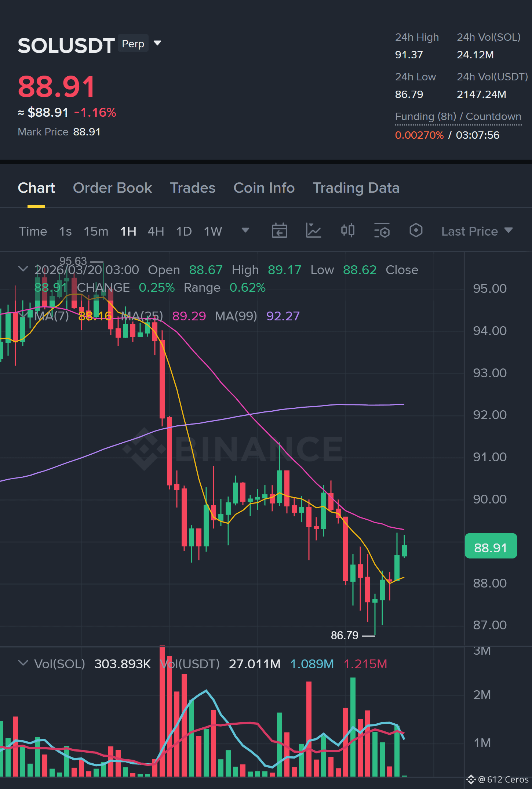Viewport: 532px width, 789px height.
Task: Click the green 88.91 price marker
Action: (x=491, y=546)
